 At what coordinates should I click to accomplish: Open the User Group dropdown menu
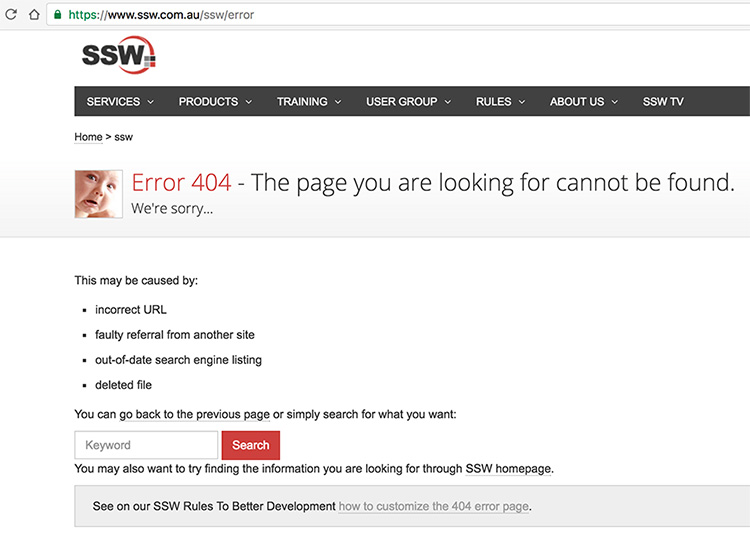tap(408, 102)
